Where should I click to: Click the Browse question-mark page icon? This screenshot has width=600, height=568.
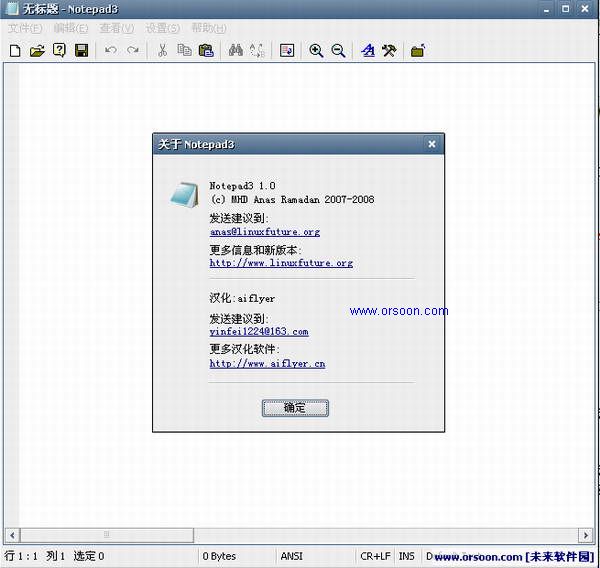[x=59, y=50]
